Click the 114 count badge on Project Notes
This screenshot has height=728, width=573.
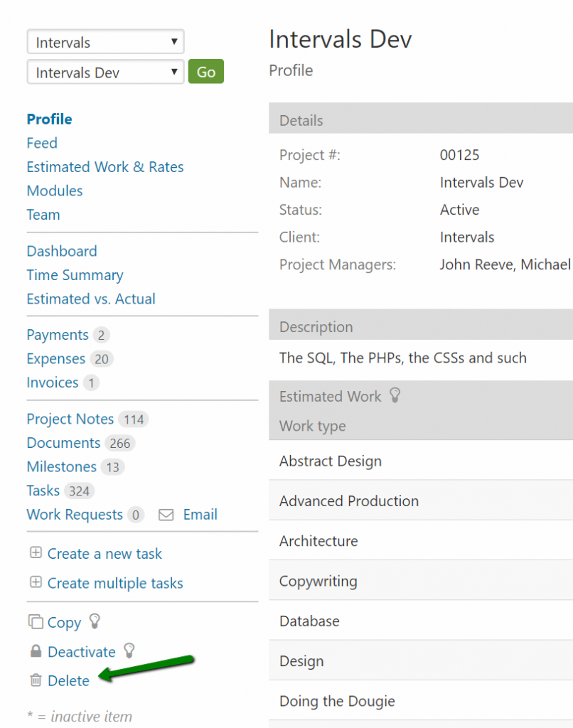click(134, 419)
